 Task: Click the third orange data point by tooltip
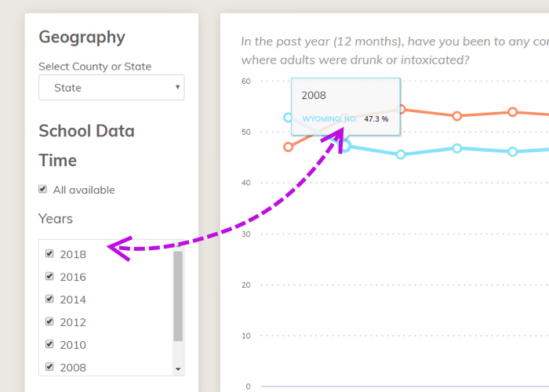(402, 109)
